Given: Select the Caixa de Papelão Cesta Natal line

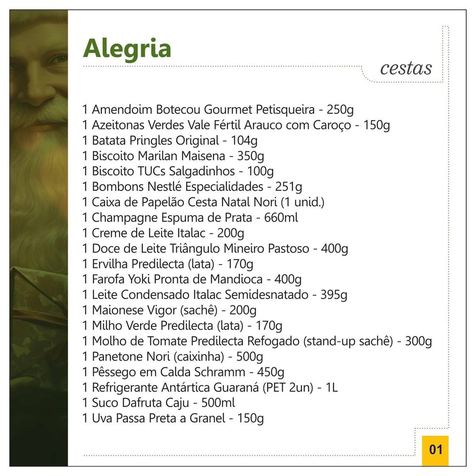Looking at the screenshot, I should point(203,202).
